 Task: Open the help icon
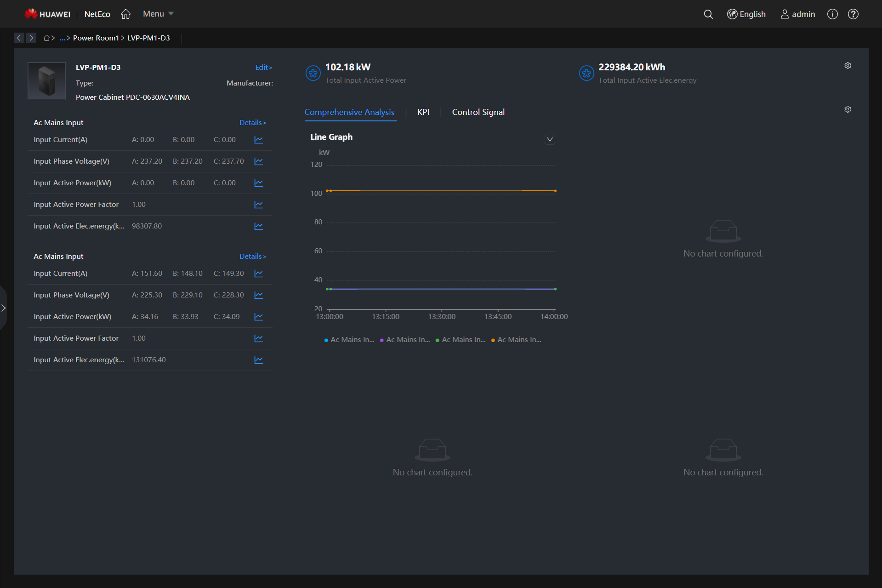853,14
